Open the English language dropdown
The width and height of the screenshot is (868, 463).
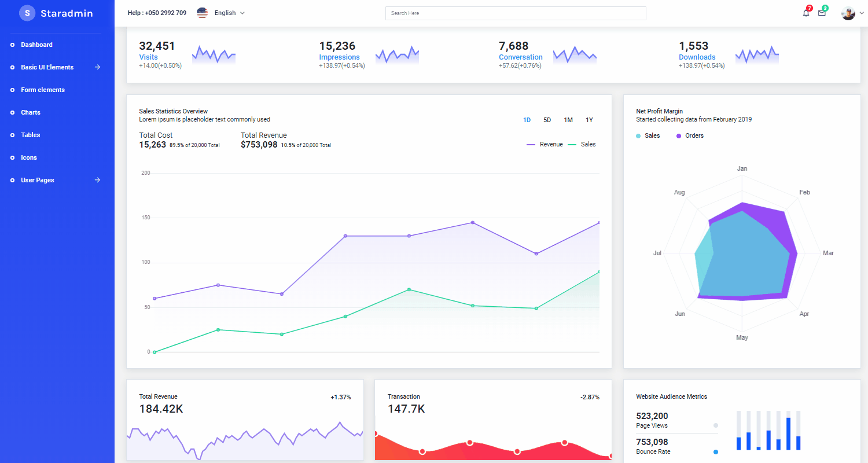pyautogui.click(x=228, y=12)
